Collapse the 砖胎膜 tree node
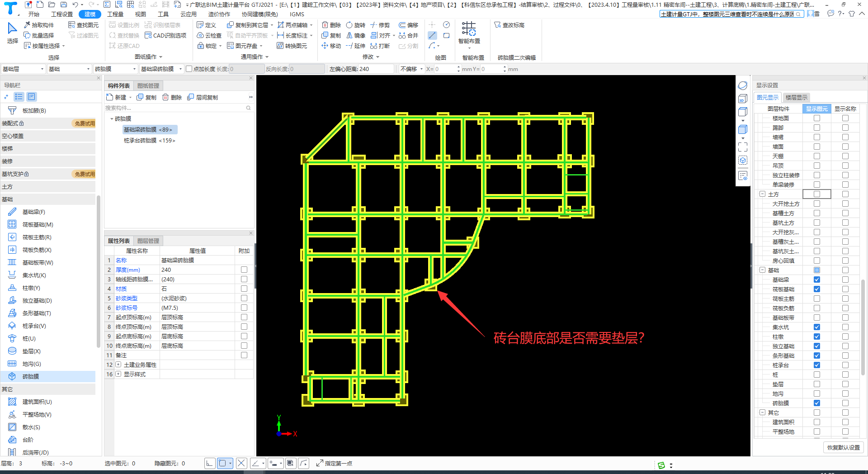 coord(112,118)
